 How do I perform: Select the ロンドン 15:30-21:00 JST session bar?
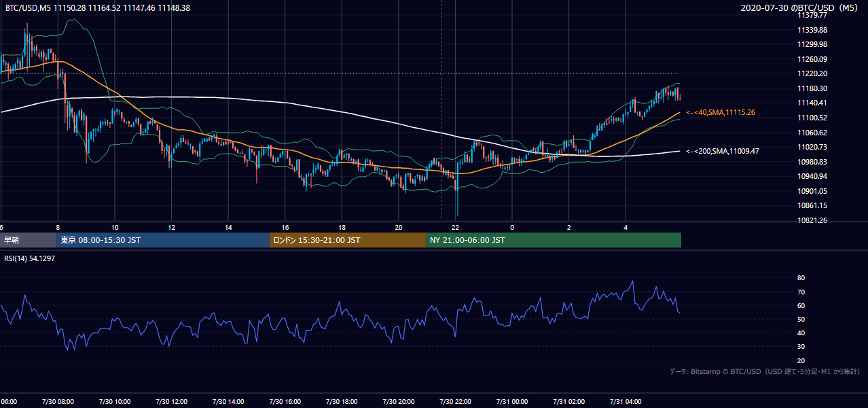click(348, 240)
